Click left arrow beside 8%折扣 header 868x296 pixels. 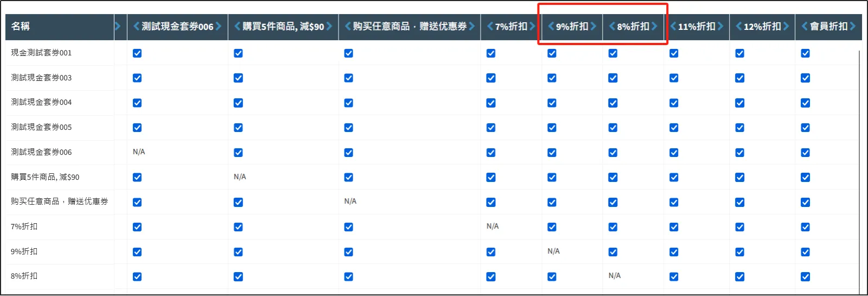click(612, 26)
